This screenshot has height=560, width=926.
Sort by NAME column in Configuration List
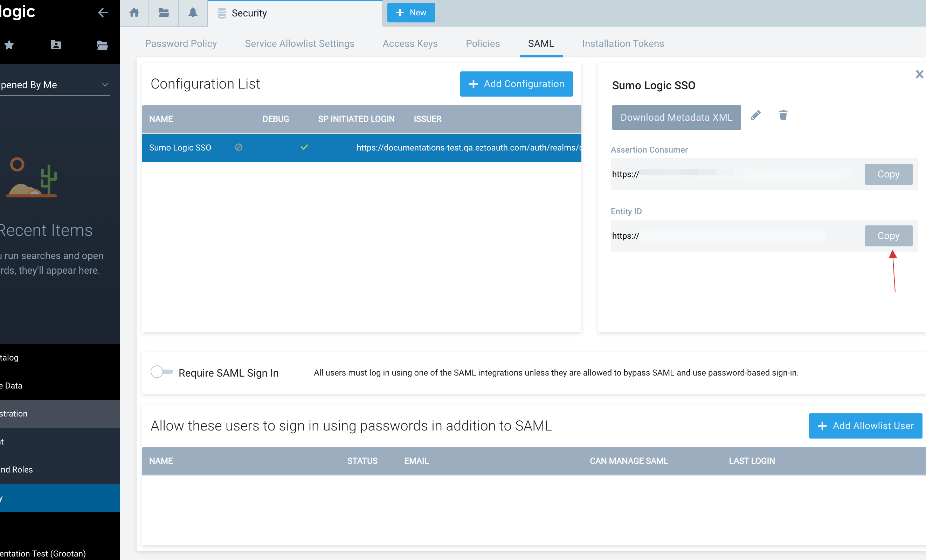pos(161,119)
